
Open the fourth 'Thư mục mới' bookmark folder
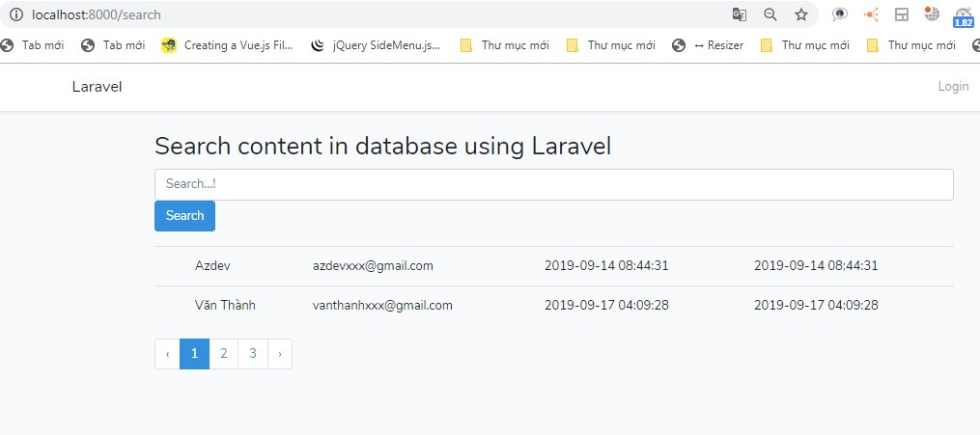(x=911, y=45)
